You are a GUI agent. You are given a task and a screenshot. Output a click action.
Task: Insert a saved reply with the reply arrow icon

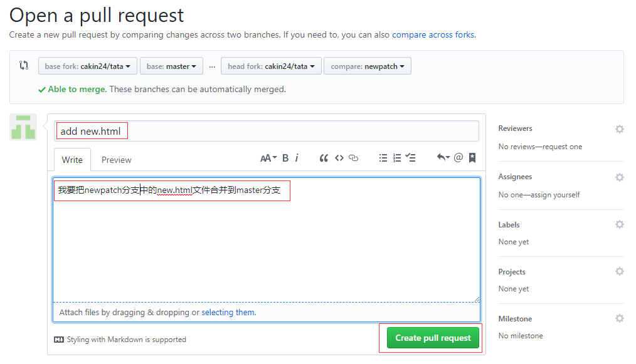[443, 157]
